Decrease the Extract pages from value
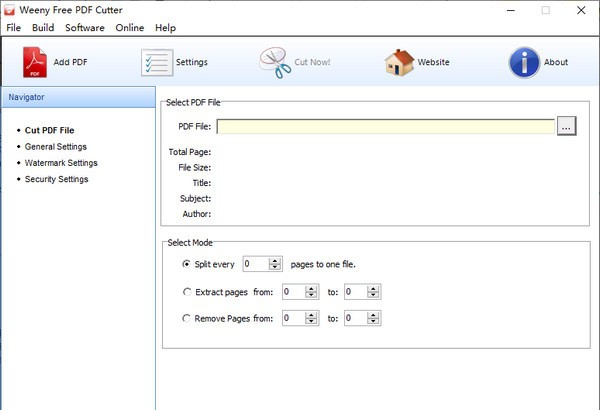This screenshot has width=600, height=410. click(311, 295)
